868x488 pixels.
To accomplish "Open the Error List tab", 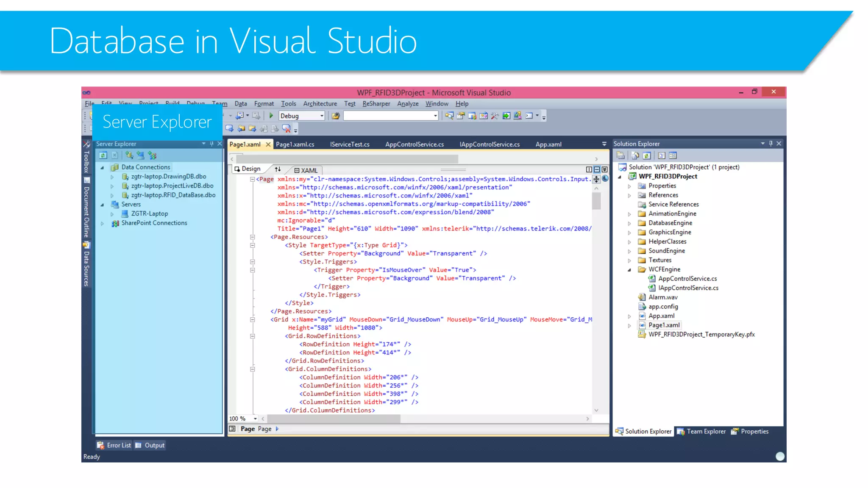I will [114, 445].
